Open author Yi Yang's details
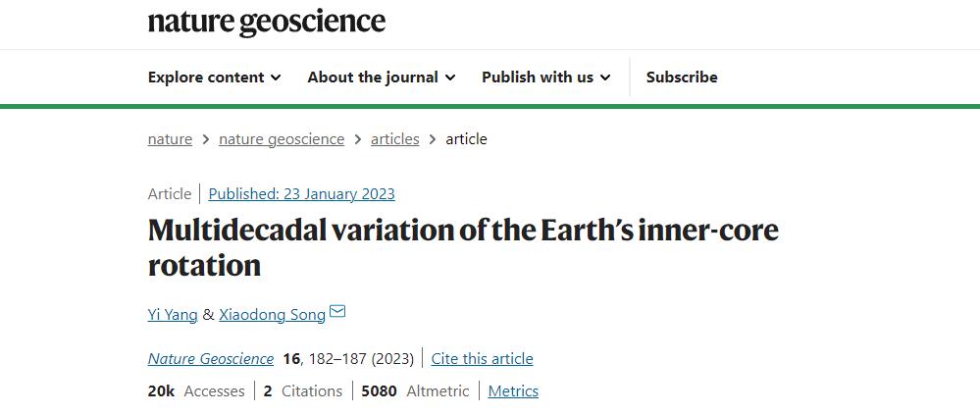980x415 pixels. click(x=173, y=315)
